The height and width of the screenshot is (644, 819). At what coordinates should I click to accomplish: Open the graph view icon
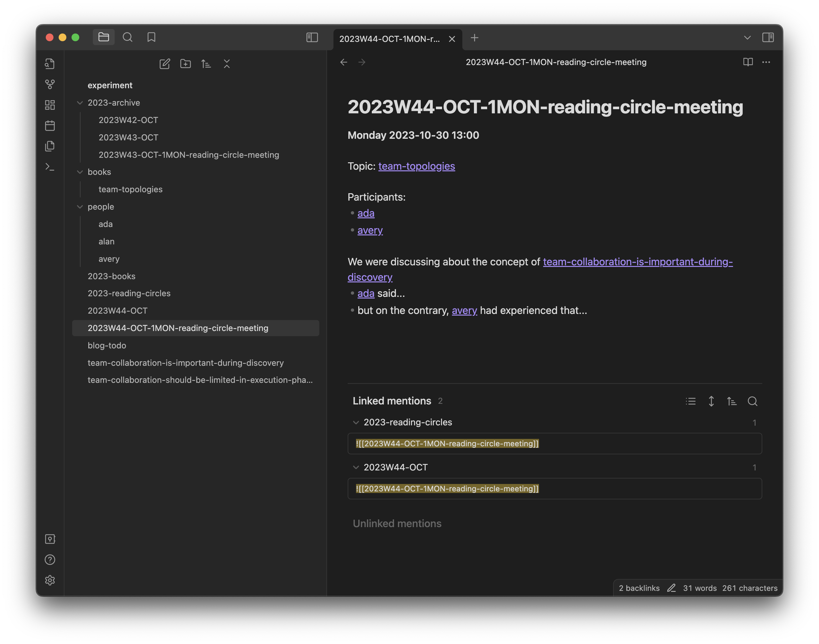50,84
